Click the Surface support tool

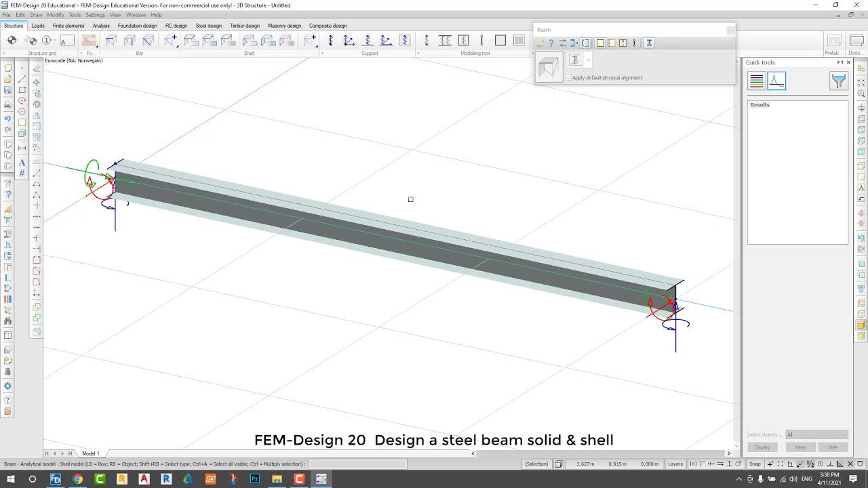(405, 41)
